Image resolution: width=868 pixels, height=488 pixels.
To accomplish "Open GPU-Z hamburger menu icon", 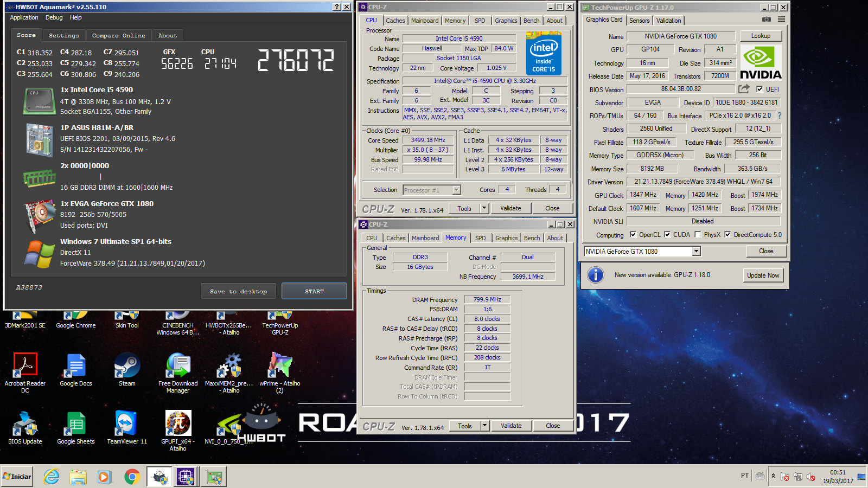I will 781,20.
